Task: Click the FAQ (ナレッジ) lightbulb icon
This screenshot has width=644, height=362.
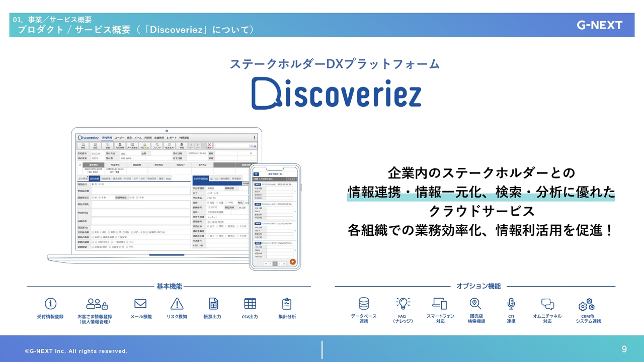Action: click(403, 303)
